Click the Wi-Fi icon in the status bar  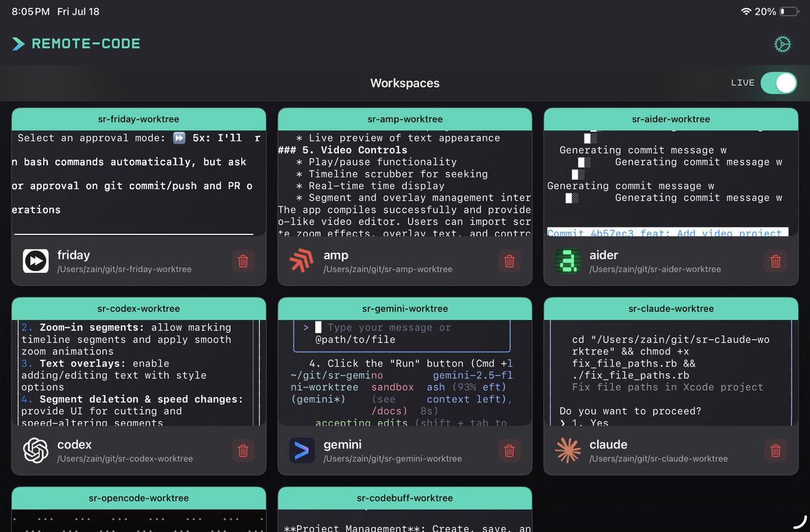[x=746, y=11]
